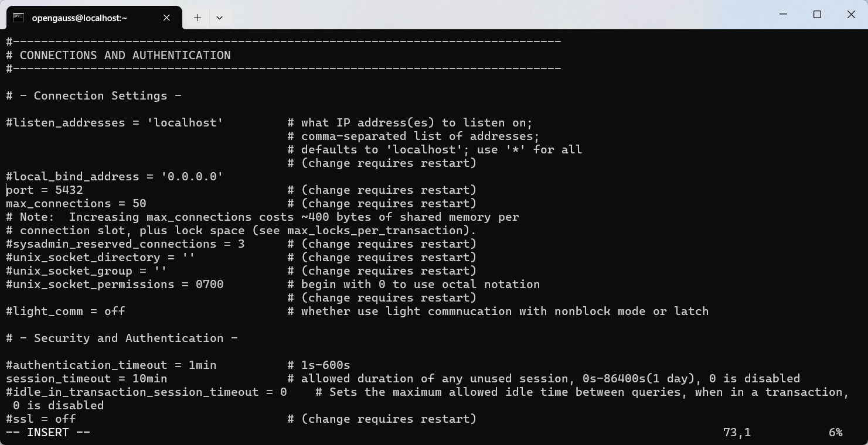Click the #unix_socket_permissions = 0700 setting
The width and height of the screenshot is (868, 445).
[115, 284]
